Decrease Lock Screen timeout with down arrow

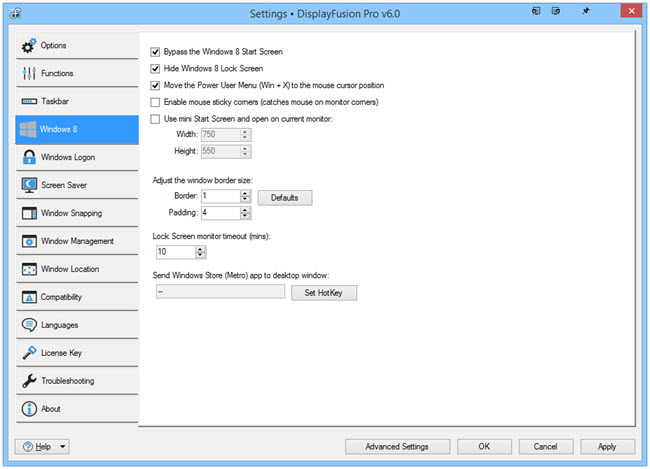tap(200, 255)
